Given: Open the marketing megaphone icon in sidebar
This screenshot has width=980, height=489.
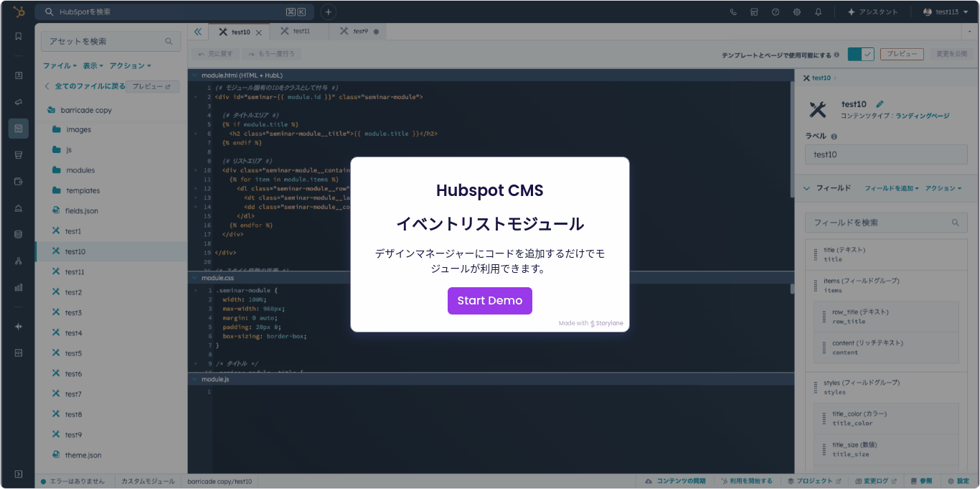Looking at the screenshot, I should (19, 102).
